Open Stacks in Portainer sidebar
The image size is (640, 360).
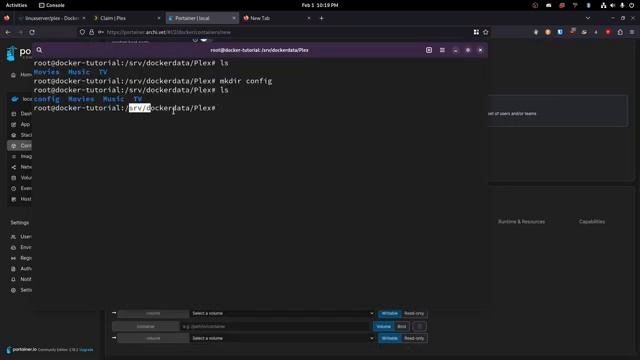tap(20, 135)
